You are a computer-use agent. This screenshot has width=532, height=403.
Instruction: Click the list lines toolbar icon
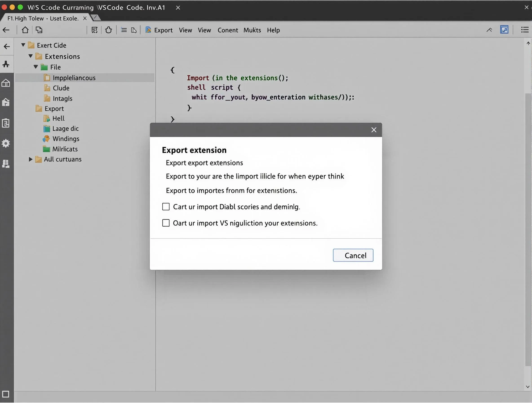pos(124,30)
